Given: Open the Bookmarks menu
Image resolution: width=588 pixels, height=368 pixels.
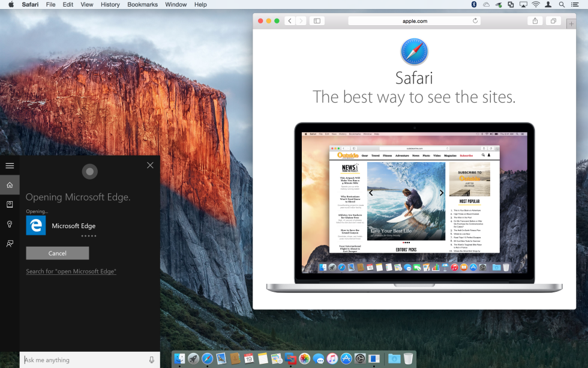Looking at the screenshot, I should pyautogui.click(x=142, y=4).
